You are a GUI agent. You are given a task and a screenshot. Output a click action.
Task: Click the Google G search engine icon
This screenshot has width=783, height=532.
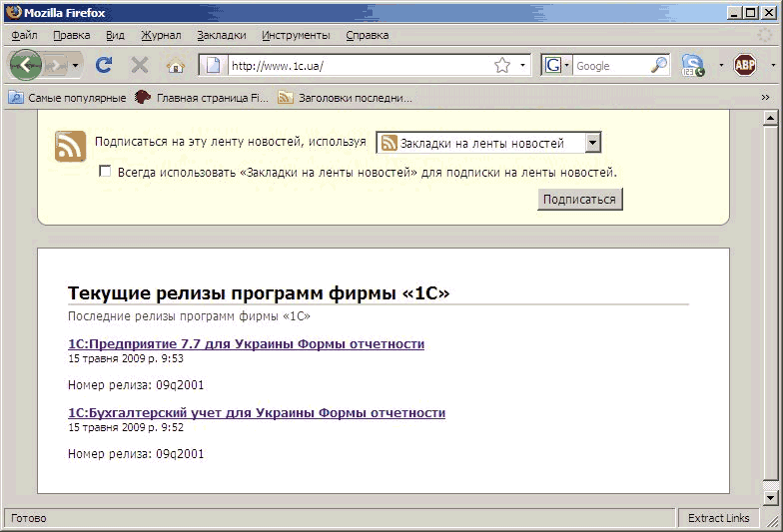(553, 65)
